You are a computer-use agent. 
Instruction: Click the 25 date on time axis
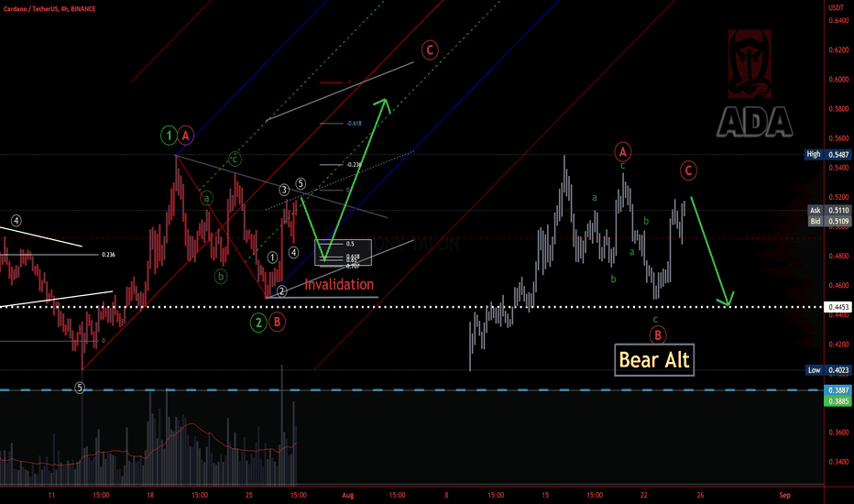pyautogui.click(x=249, y=495)
